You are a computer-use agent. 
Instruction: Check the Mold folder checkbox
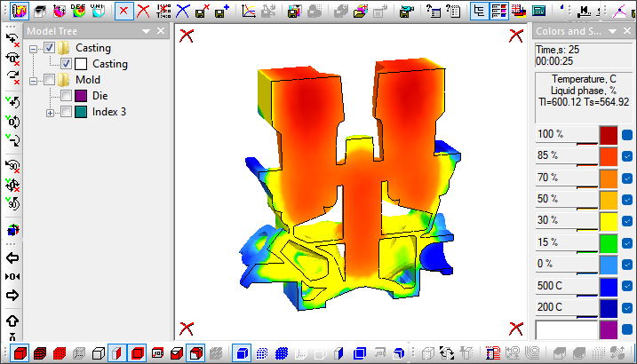click(x=50, y=80)
